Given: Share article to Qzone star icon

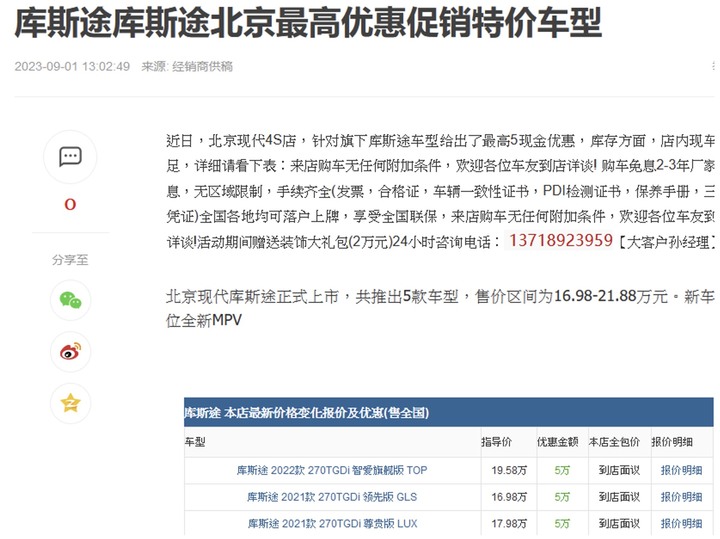Looking at the screenshot, I should 70,404.
